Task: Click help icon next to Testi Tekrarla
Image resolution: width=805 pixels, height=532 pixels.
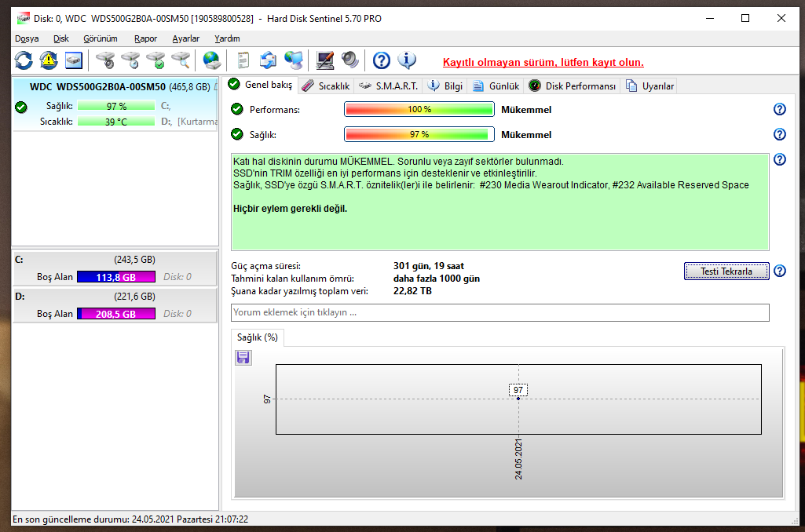Action: coord(779,271)
